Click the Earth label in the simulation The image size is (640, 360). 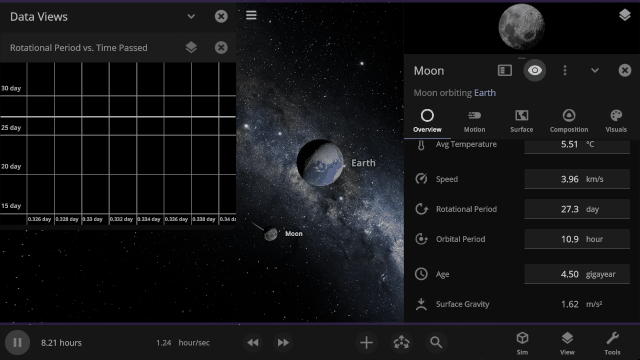coord(363,163)
